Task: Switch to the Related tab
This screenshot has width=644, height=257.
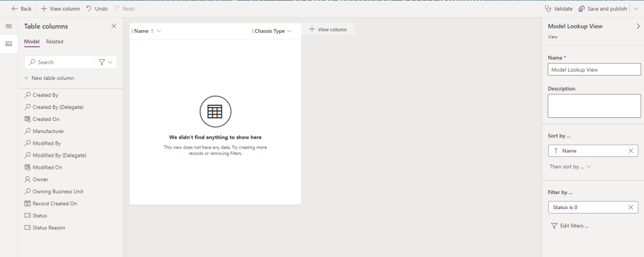Action: [x=55, y=42]
